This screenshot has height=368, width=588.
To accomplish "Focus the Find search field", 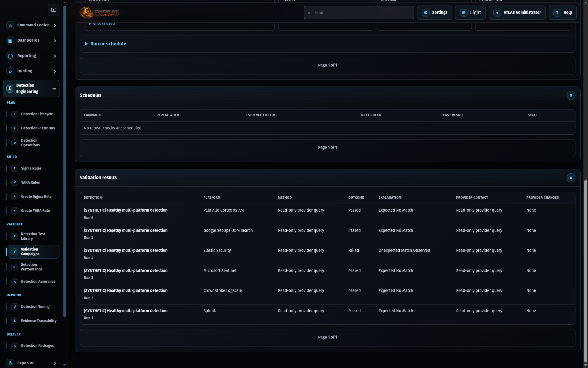I will pyautogui.click(x=359, y=13).
